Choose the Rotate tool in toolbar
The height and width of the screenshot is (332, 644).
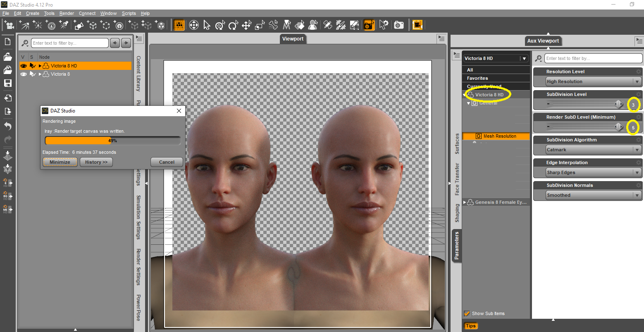coord(233,25)
